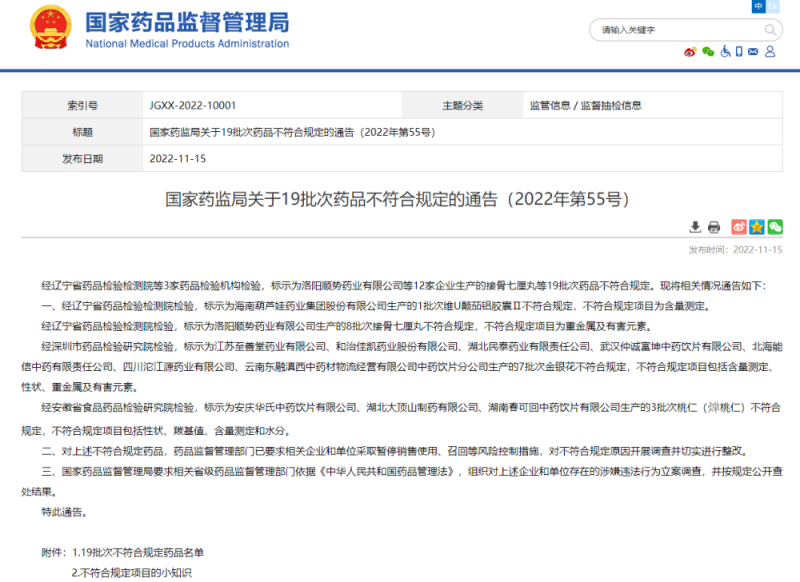This screenshot has height=582, width=800.
Task: Open the accessibility (wheelchair) service icon
Action: [x=726, y=51]
